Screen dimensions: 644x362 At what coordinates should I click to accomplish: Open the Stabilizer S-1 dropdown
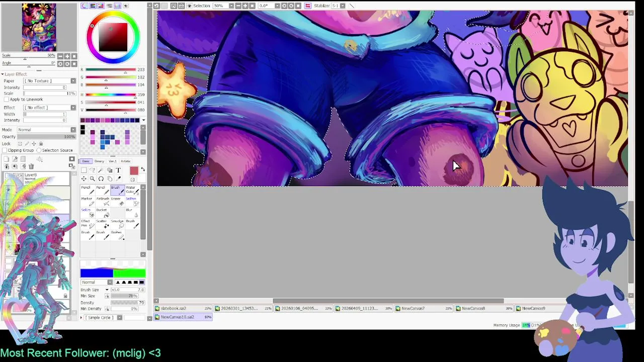tap(343, 6)
